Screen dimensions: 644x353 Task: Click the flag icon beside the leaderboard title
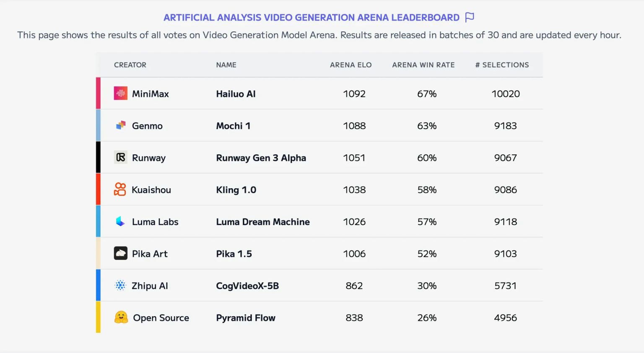(x=470, y=17)
